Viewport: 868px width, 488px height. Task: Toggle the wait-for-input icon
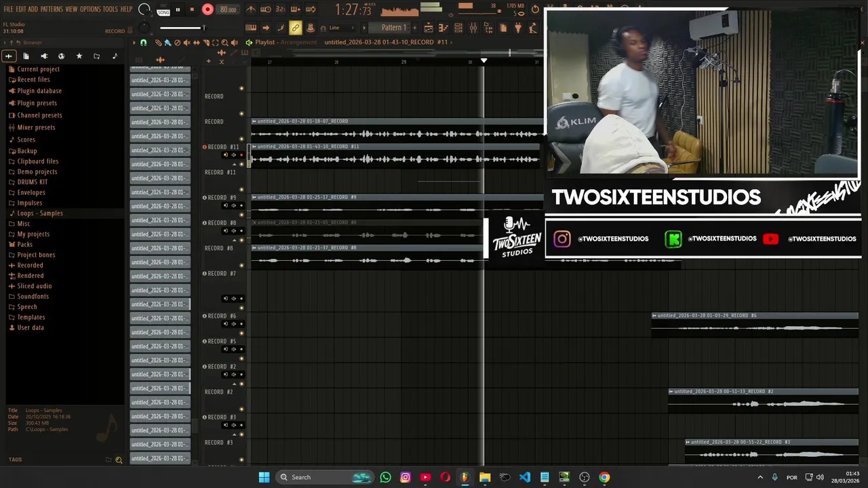point(266,9)
